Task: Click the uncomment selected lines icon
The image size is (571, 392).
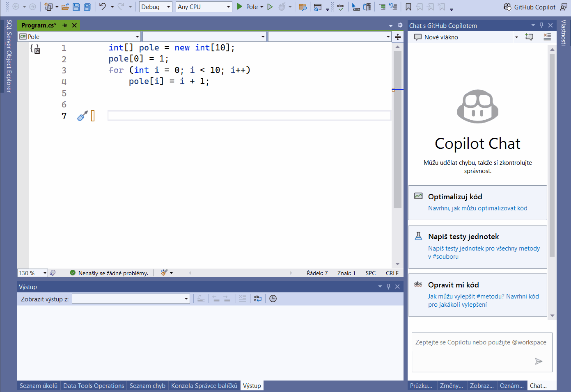Action: pos(393,7)
